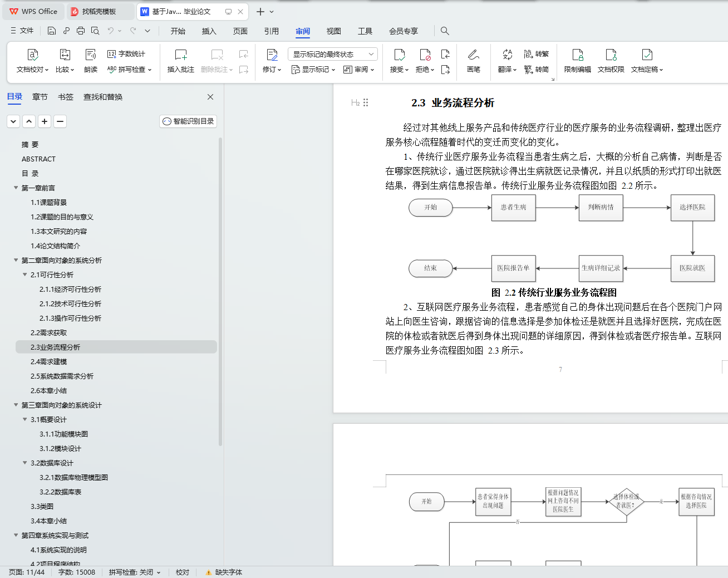Click the print icon in quick access toolbar

tap(81, 31)
